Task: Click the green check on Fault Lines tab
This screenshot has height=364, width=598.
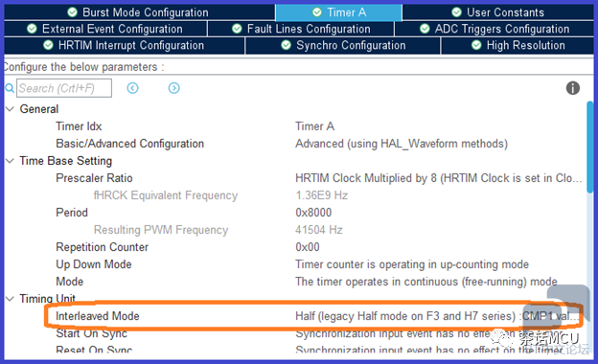Action: 237,29
